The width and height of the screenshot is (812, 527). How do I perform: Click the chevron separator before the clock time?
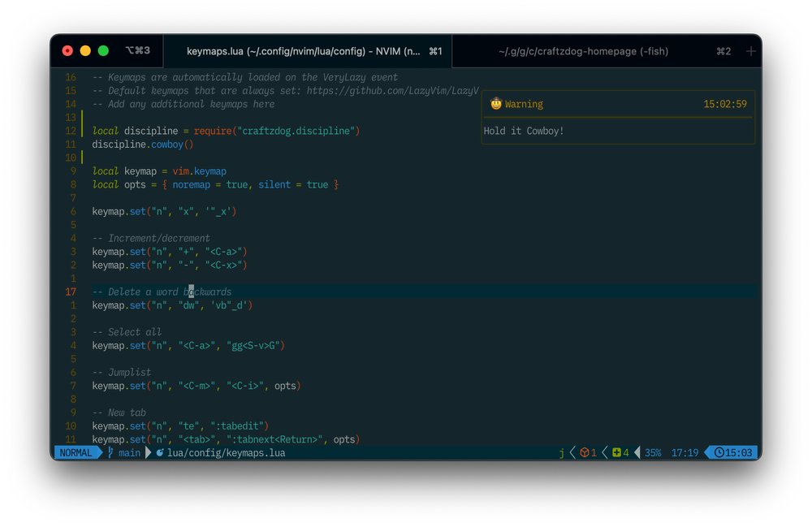click(x=706, y=452)
